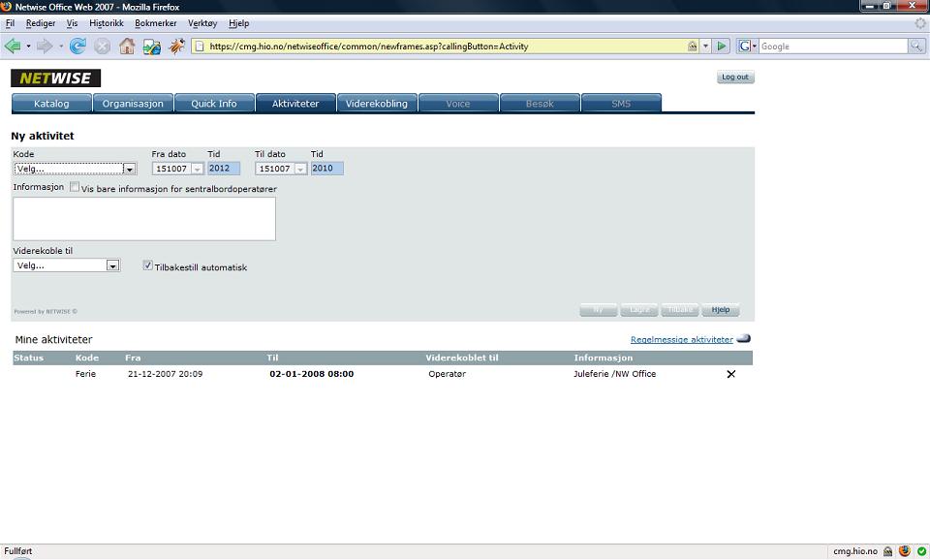The width and height of the screenshot is (930, 560).
Task: Switch to the Organisasjon tab
Action: click(x=133, y=104)
